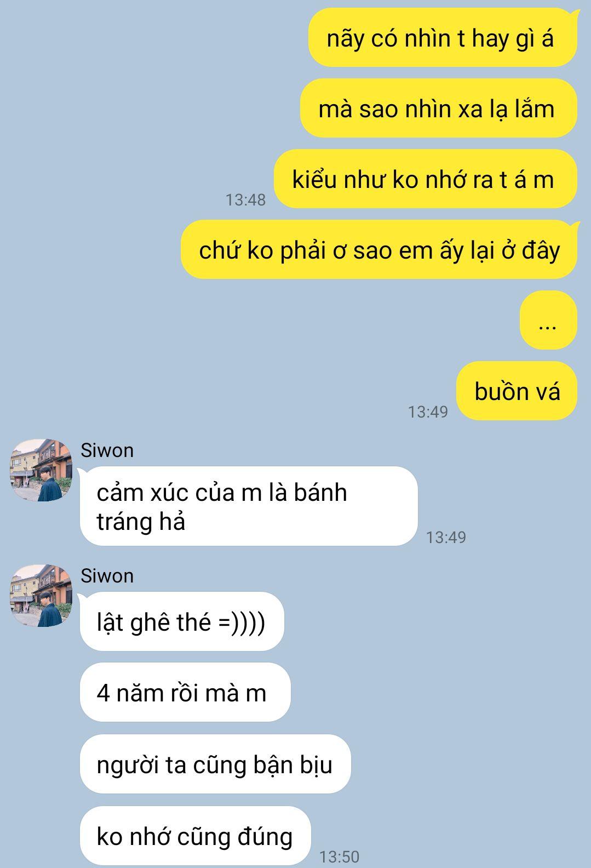This screenshot has height=868, width=591.
Task: Tap the 13:50 timestamp
Action: tap(339, 856)
